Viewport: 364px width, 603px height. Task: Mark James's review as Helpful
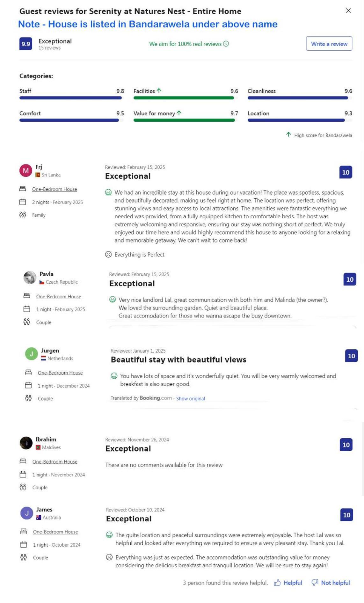point(288,583)
